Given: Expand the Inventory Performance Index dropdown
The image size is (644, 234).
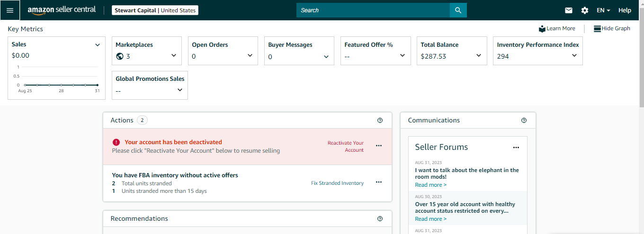Looking at the screenshot, I should click(x=574, y=55).
